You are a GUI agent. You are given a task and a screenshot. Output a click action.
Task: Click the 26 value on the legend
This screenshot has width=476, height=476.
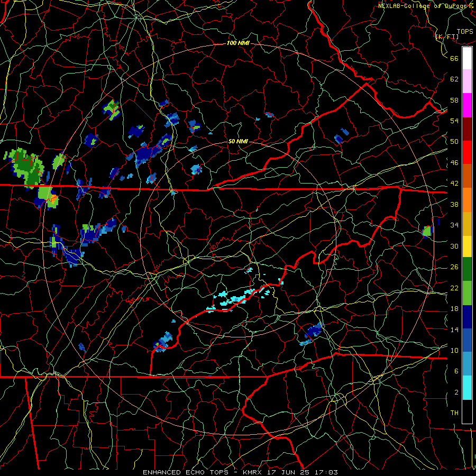pyautogui.click(x=454, y=267)
